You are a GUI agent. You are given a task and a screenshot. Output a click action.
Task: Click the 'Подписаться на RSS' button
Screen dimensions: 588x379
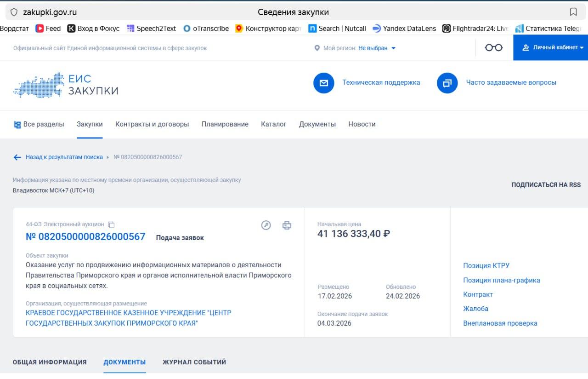point(546,185)
